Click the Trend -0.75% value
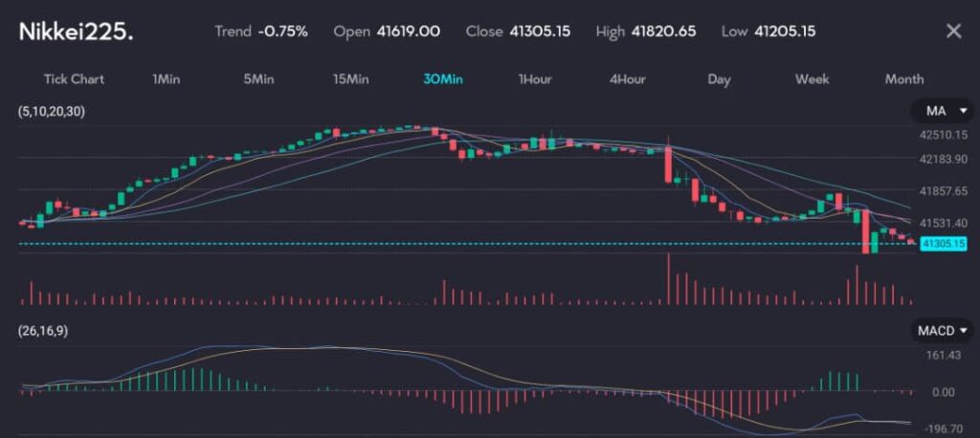 point(282,32)
